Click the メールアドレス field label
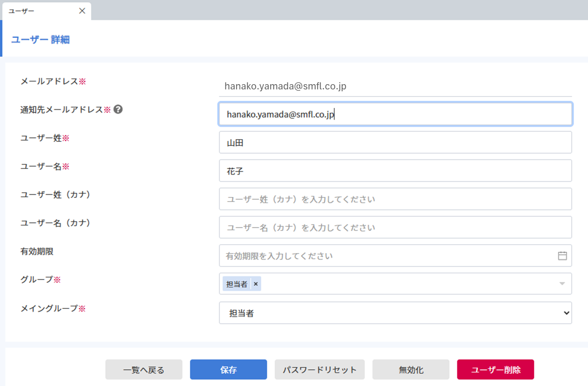The height and width of the screenshot is (386, 588). (53, 81)
